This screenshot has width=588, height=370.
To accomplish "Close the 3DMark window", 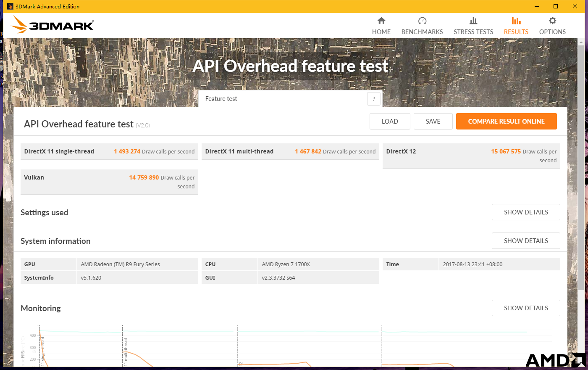I will [x=575, y=6].
